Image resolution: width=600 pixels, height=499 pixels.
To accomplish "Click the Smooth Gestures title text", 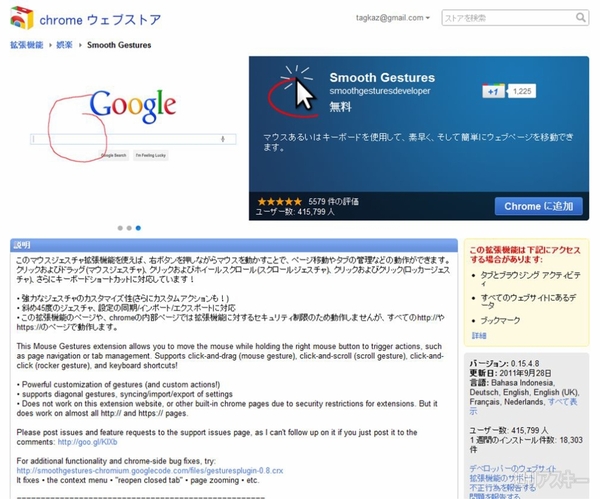I will 382,78.
